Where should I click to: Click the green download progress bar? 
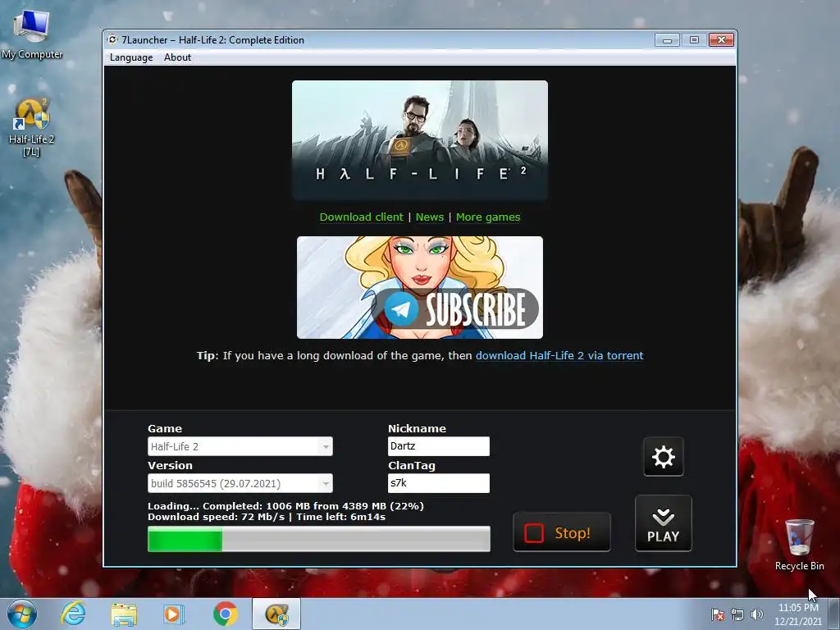(319, 539)
